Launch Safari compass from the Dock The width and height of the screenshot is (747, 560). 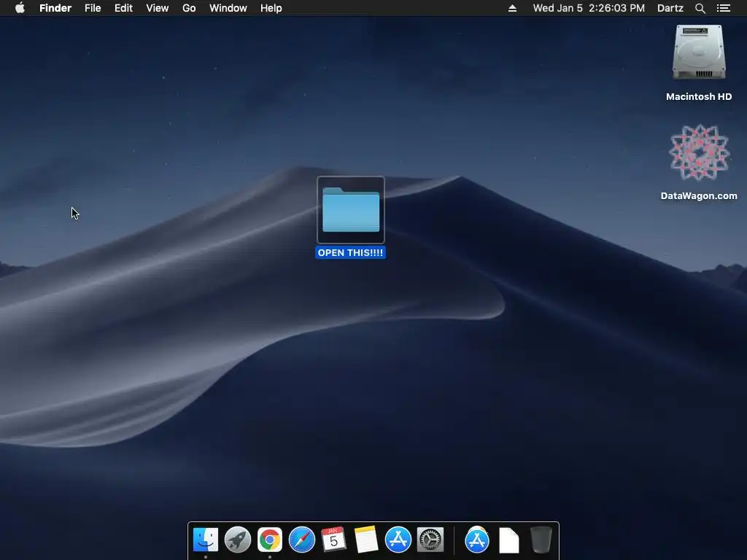coord(302,540)
